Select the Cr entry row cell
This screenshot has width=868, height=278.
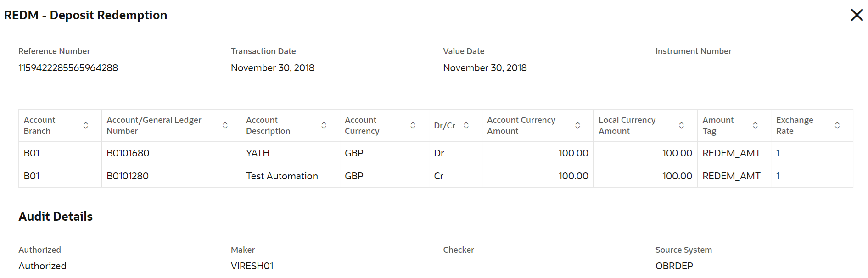pos(439,176)
